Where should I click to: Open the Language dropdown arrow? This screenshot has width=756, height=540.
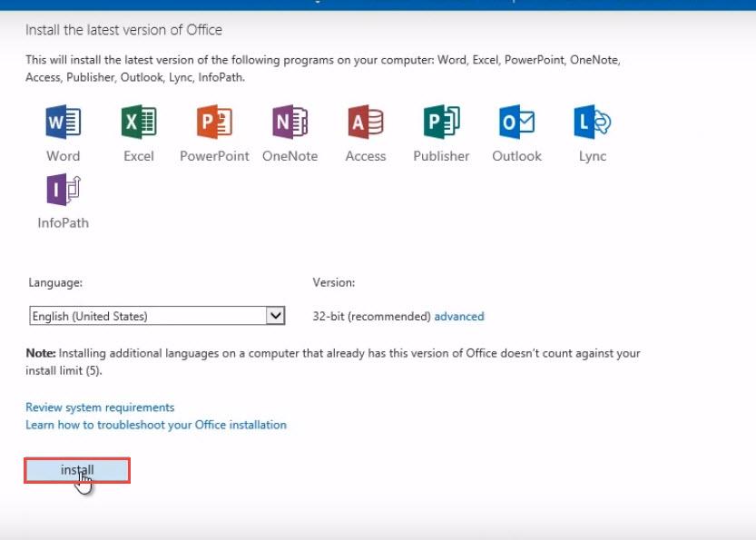click(275, 316)
